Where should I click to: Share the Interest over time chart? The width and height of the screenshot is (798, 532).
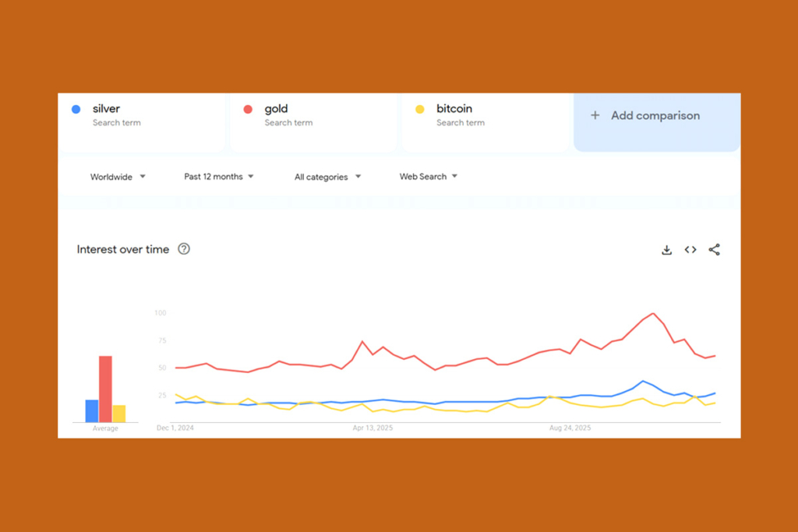[714, 249]
